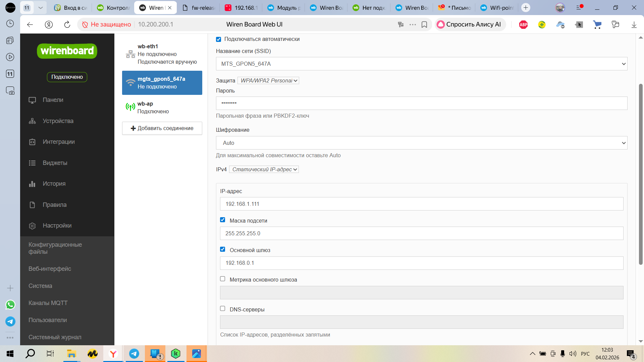Open Telegram from the Windows taskbar
644x362 pixels.
[134, 354]
